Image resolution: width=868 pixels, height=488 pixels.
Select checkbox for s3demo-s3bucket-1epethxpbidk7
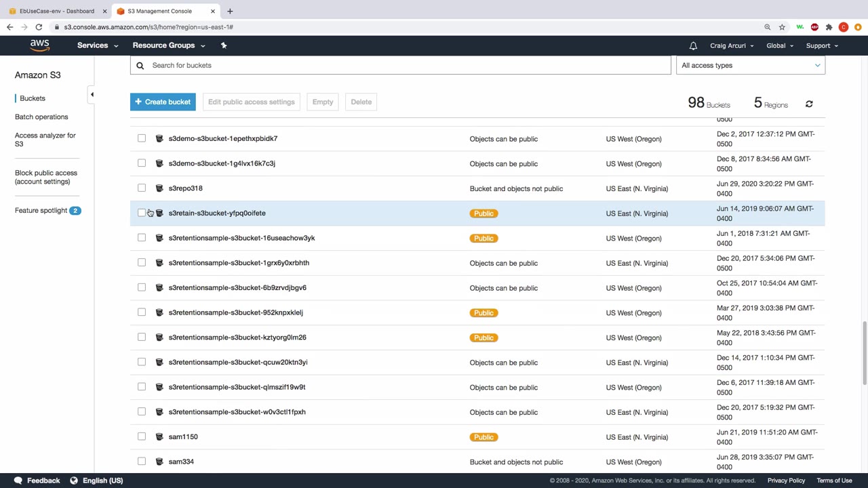pyautogui.click(x=142, y=138)
